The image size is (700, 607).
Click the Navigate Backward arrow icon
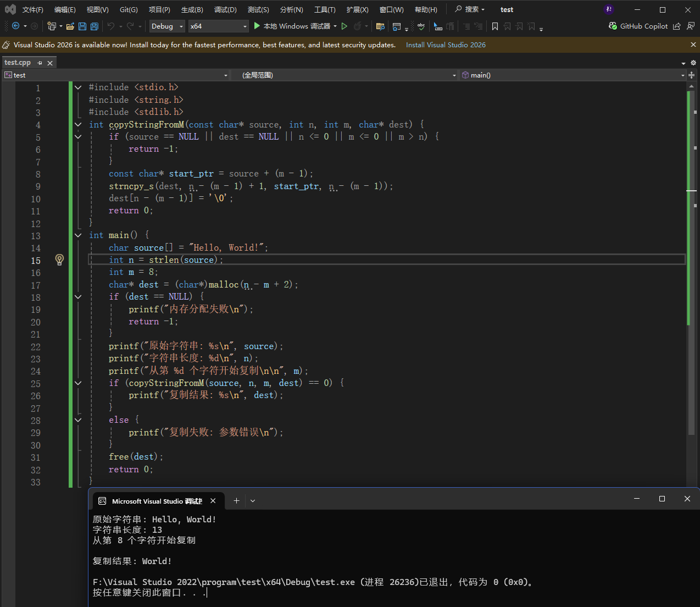point(15,26)
